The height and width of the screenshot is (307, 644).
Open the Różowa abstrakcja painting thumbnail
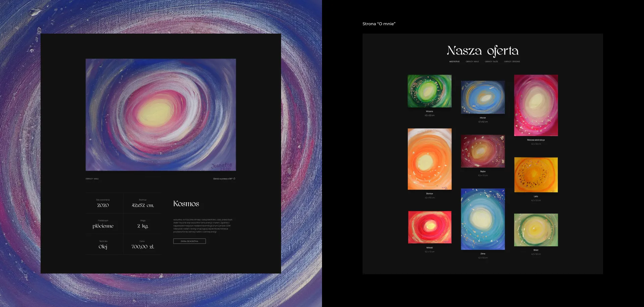pos(536,105)
